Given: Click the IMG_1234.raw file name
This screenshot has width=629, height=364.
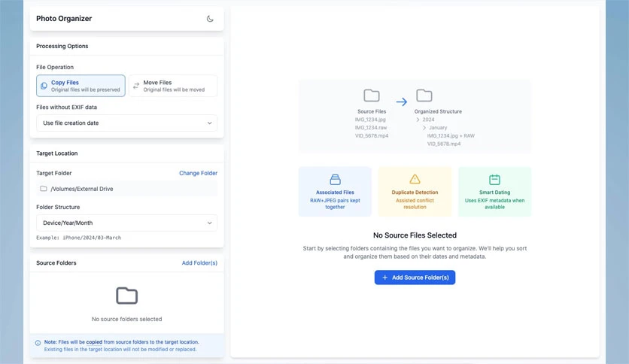Looking at the screenshot, I should (371, 128).
